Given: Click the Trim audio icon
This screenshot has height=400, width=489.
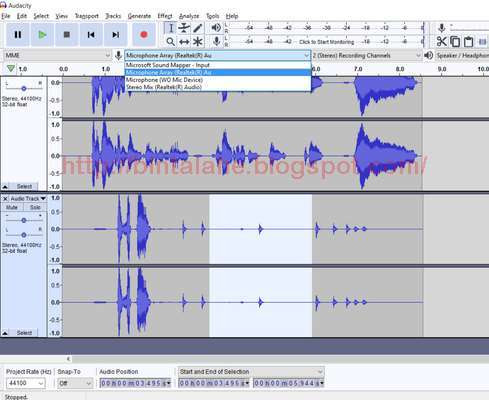Looking at the screenshot, I should [482, 42].
